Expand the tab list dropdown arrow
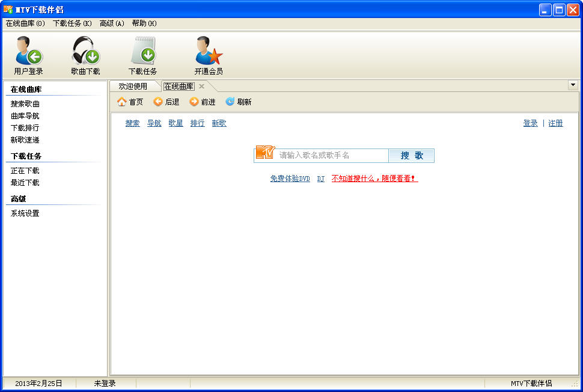The image size is (583, 392). tap(573, 85)
